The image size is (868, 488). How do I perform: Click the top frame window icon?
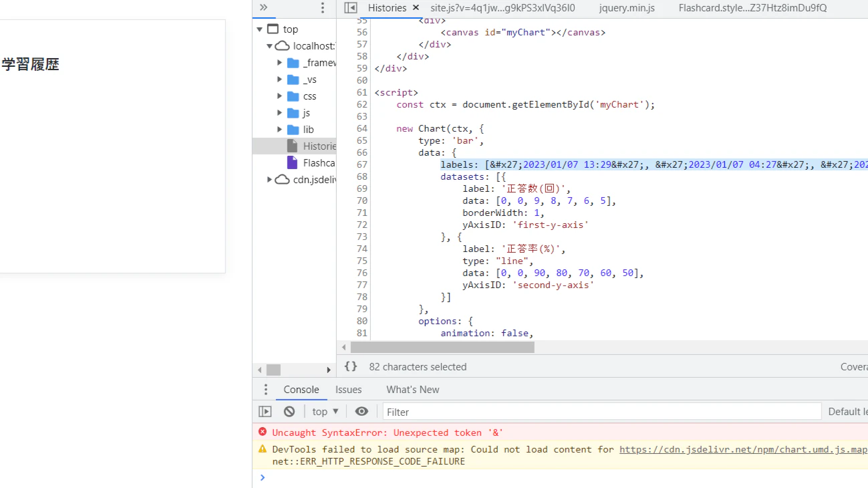point(273,29)
